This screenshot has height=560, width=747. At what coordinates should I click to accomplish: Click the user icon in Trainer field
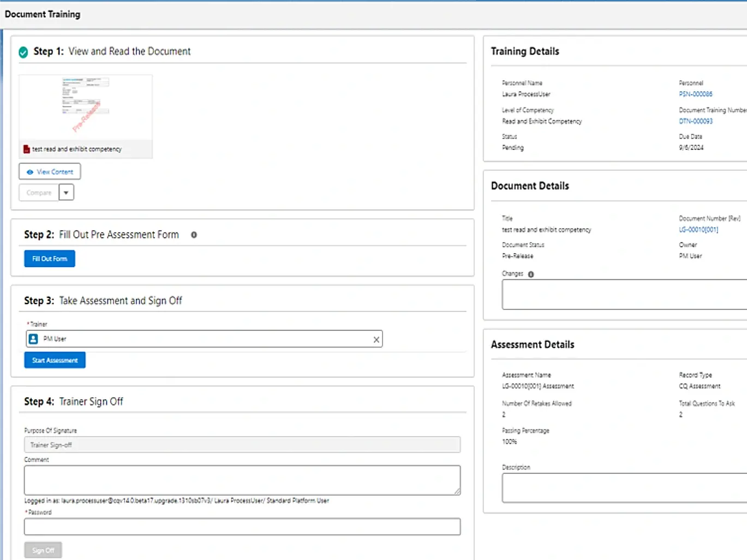click(x=33, y=339)
